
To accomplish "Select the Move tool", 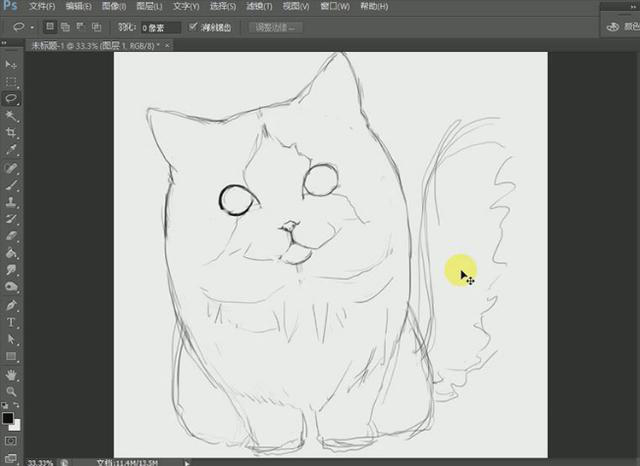I will pos(12,65).
